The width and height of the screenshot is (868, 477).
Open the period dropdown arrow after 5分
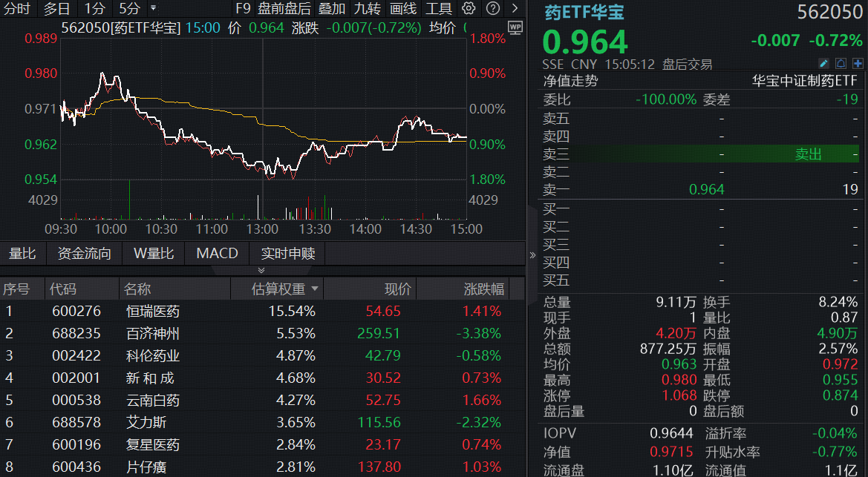coord(154,8)
